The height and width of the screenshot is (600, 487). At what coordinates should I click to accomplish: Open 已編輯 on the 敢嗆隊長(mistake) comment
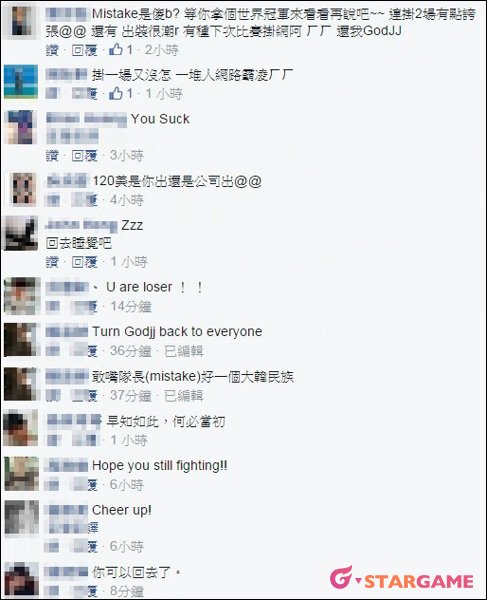[x=184, y=396]
